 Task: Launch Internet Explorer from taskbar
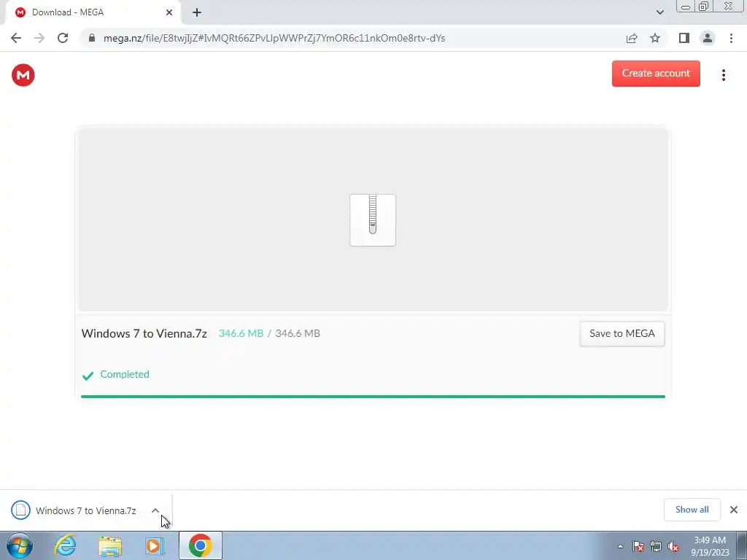click(65, 545)
